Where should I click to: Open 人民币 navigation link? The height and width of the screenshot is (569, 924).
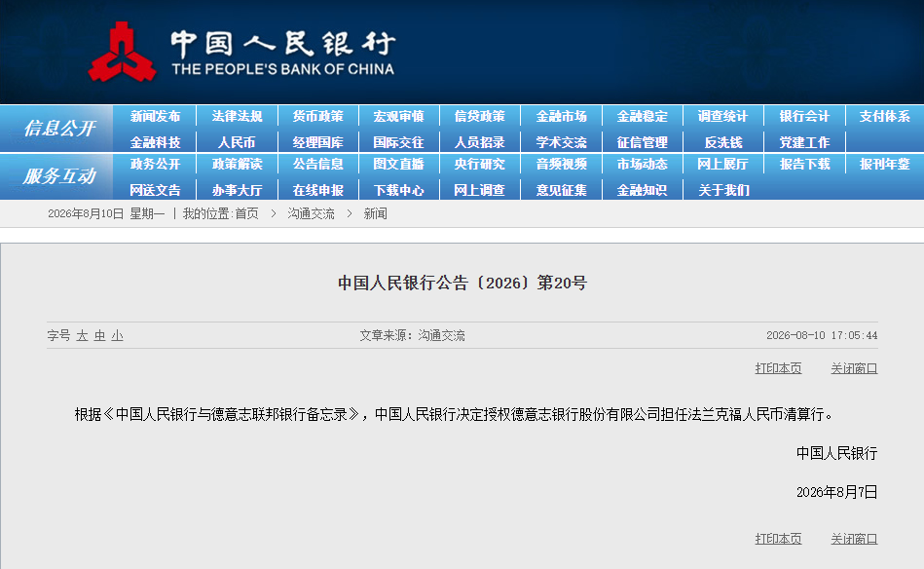tap(237, 142)
